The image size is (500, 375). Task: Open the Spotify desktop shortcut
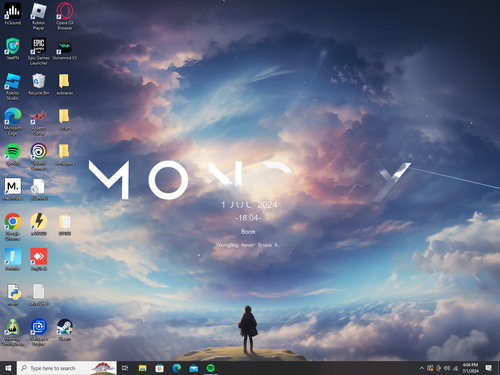pos(13,154)
